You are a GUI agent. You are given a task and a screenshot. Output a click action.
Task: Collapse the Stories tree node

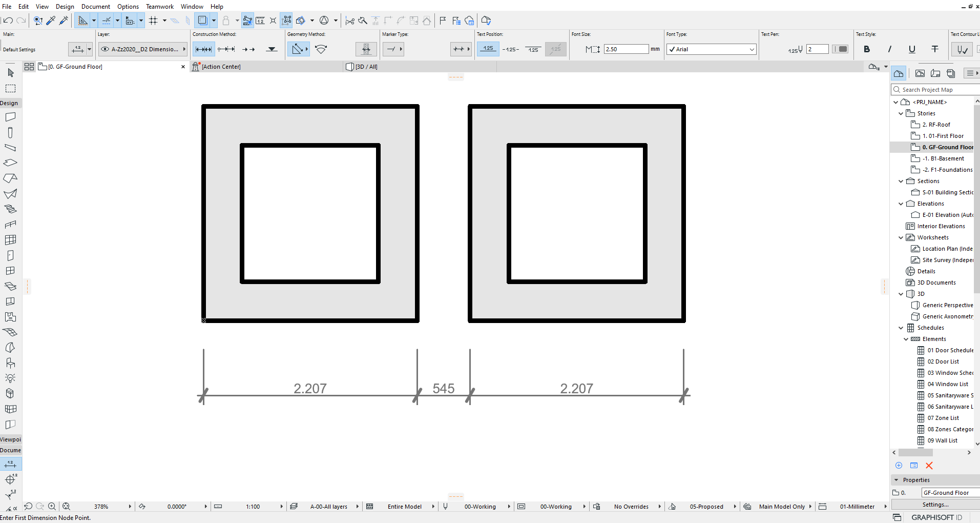point(901,113)
